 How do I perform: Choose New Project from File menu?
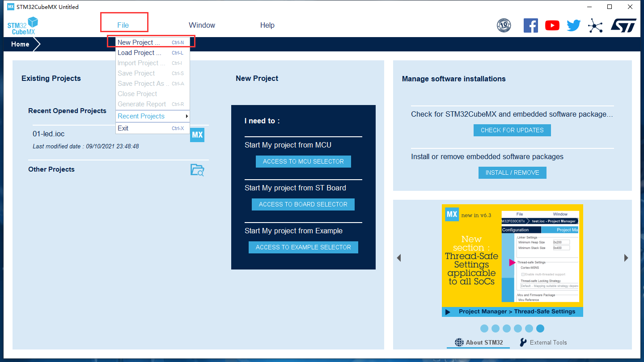pos(153,42)
